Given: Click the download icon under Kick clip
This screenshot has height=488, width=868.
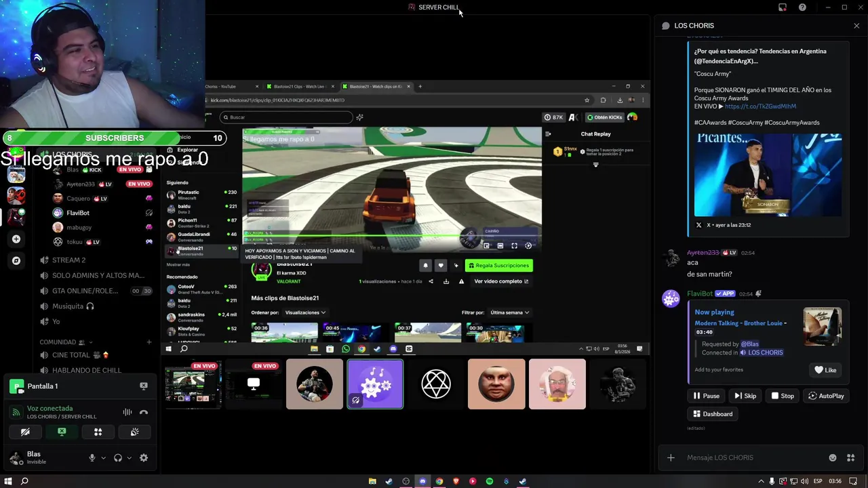Looking at the screenshot, I should click(x=446, y=281).
